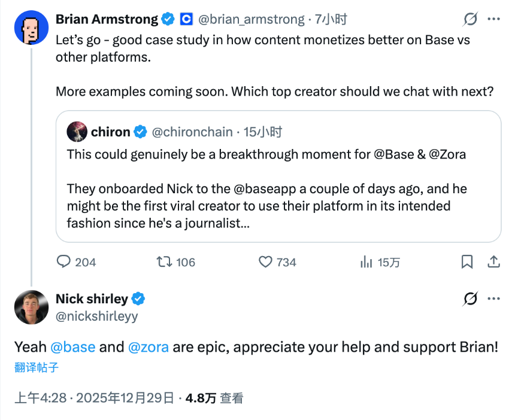515x420 pixels.
Task: Click the reply icon with 204 replies
Action: click(64, 261)
